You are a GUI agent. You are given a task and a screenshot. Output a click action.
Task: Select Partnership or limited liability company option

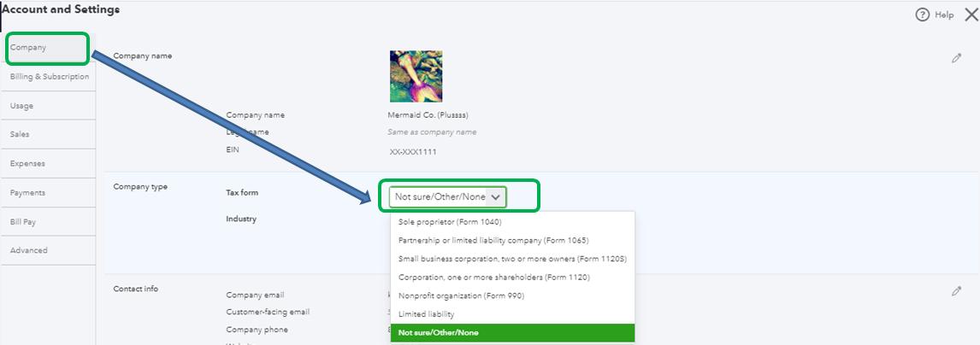pyautogui.click(x=493, y=240)
